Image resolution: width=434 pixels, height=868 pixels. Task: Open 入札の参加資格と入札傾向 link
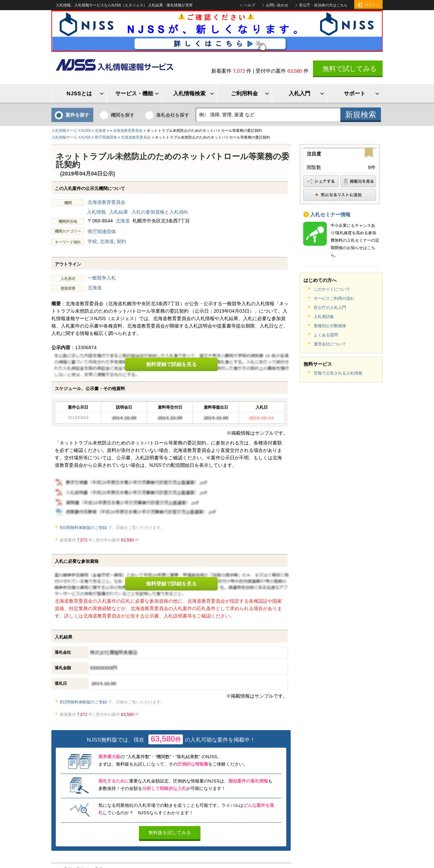160,212
